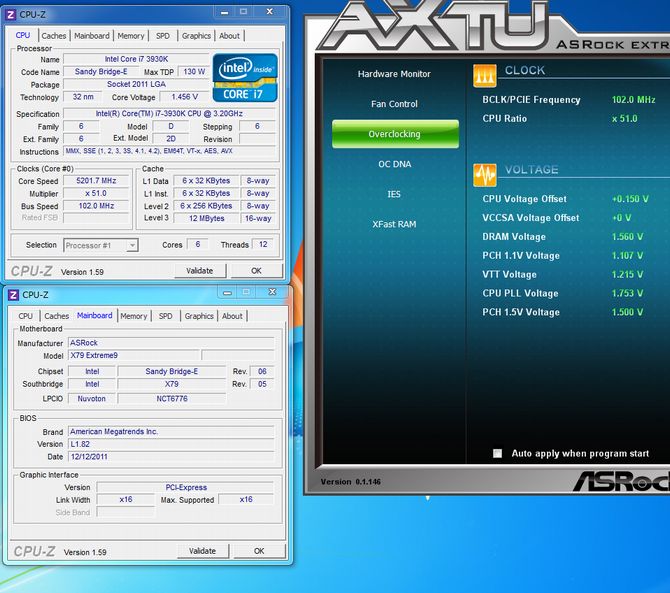Click the Graphic Interface version PCI-Express

tap(185, 487)
